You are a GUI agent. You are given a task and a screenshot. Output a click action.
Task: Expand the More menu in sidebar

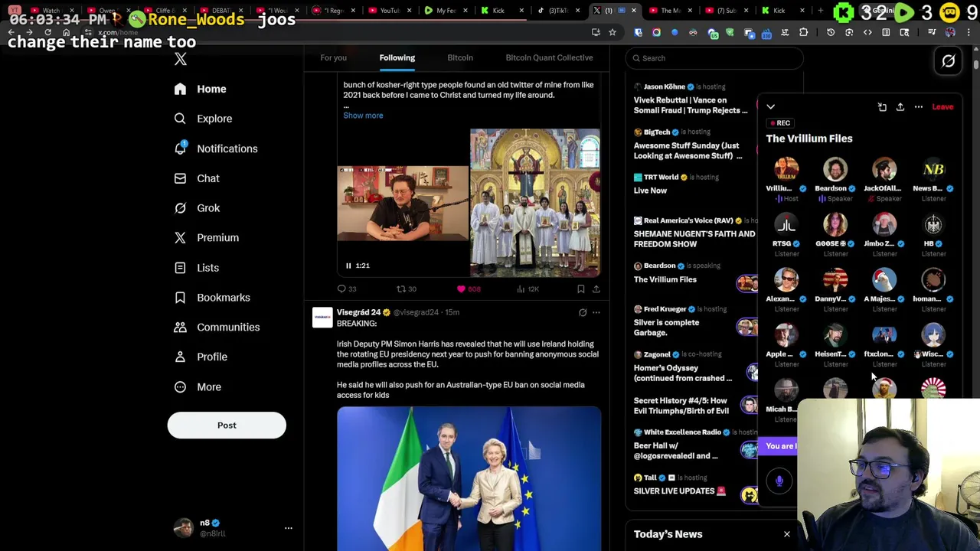pos(198,386)
